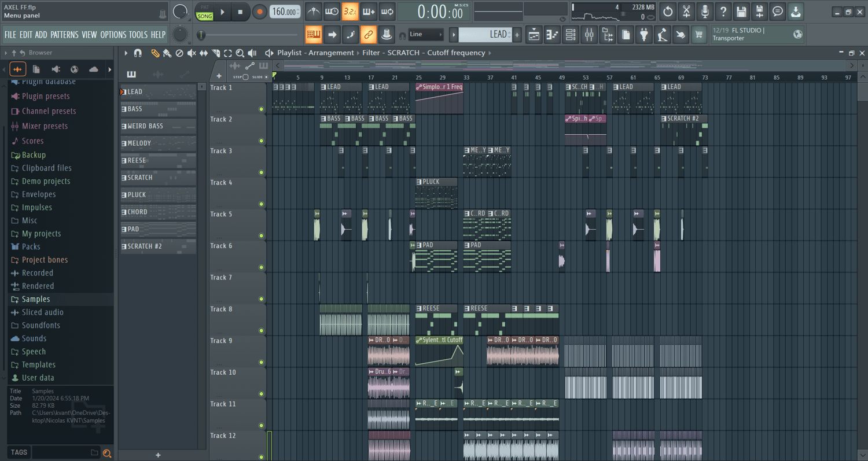Viewport: 868px width, 461px height.
Task: Click the Stop button
Action: (x=241, y=12)
